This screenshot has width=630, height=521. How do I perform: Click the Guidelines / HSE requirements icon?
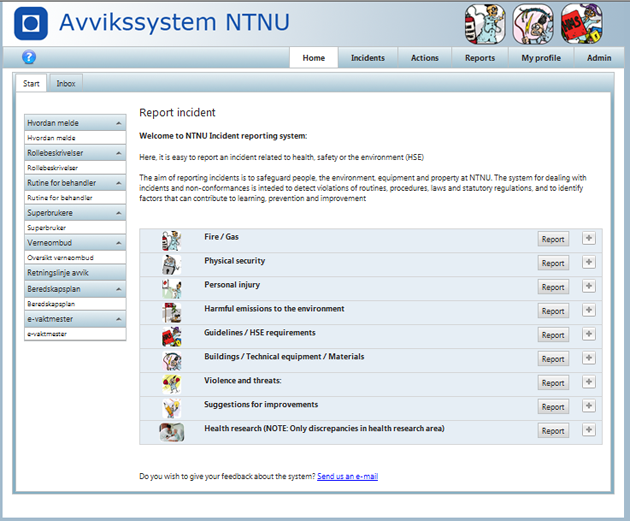[172, 337]
